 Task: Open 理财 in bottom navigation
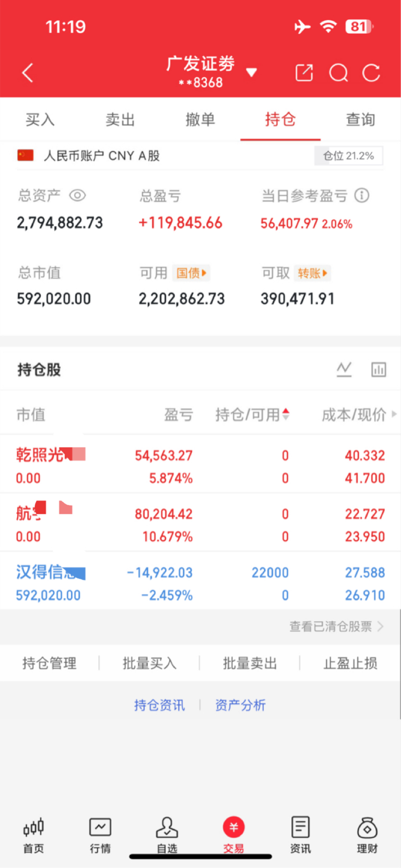367,835
